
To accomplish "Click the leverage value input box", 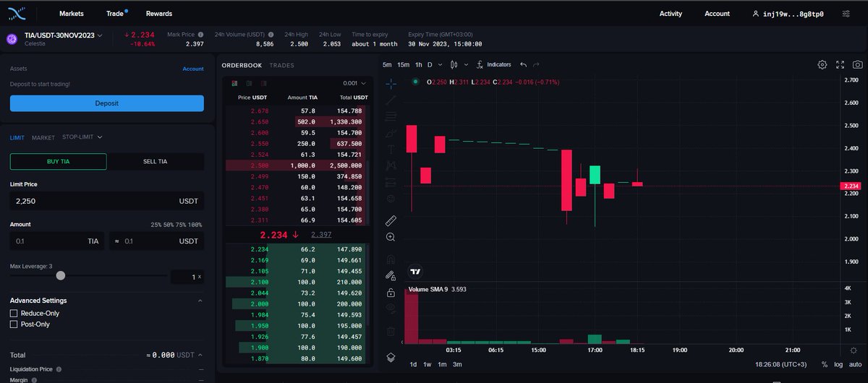I will (187, 276).
